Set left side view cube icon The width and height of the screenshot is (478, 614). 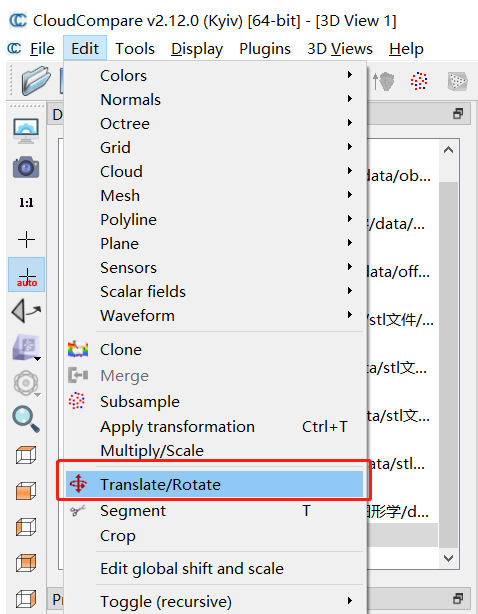point(26,527)
